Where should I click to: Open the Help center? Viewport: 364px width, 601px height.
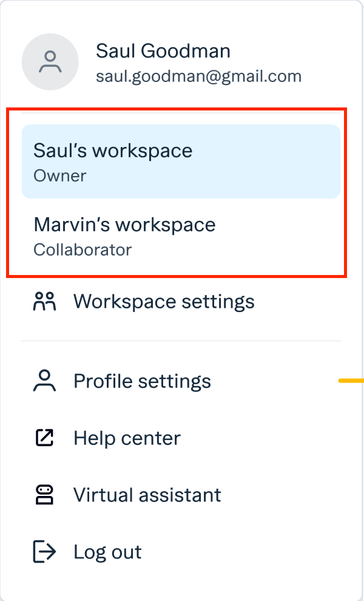(x=181, y=438)
